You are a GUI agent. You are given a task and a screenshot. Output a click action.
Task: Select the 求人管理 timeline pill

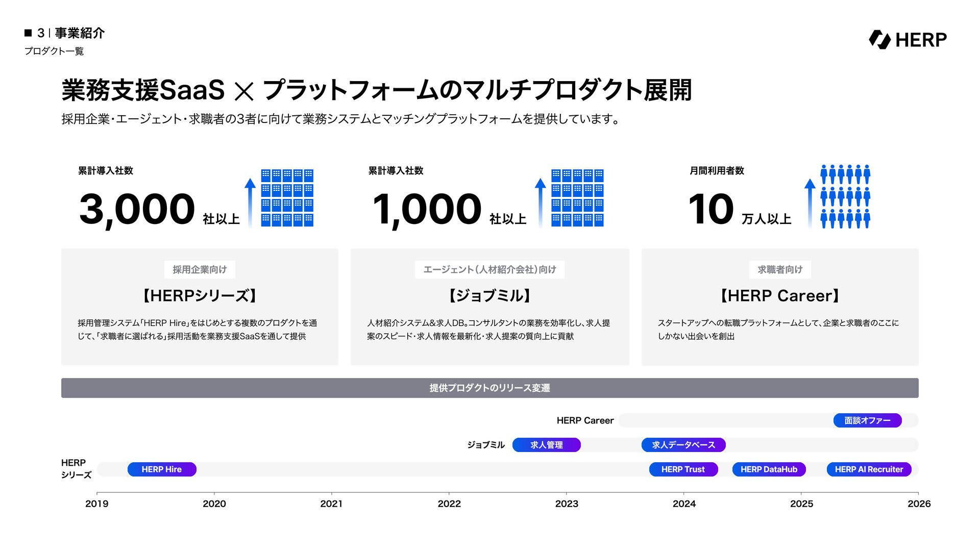[x=547, y=445]
